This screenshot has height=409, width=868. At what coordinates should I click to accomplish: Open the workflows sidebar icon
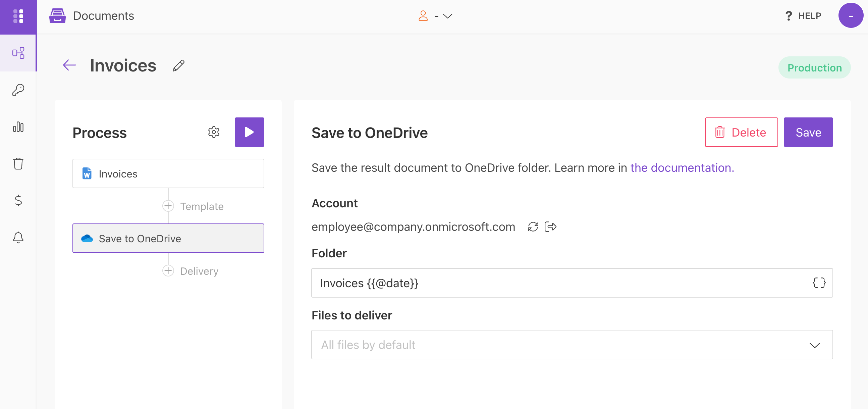(18, 53)
